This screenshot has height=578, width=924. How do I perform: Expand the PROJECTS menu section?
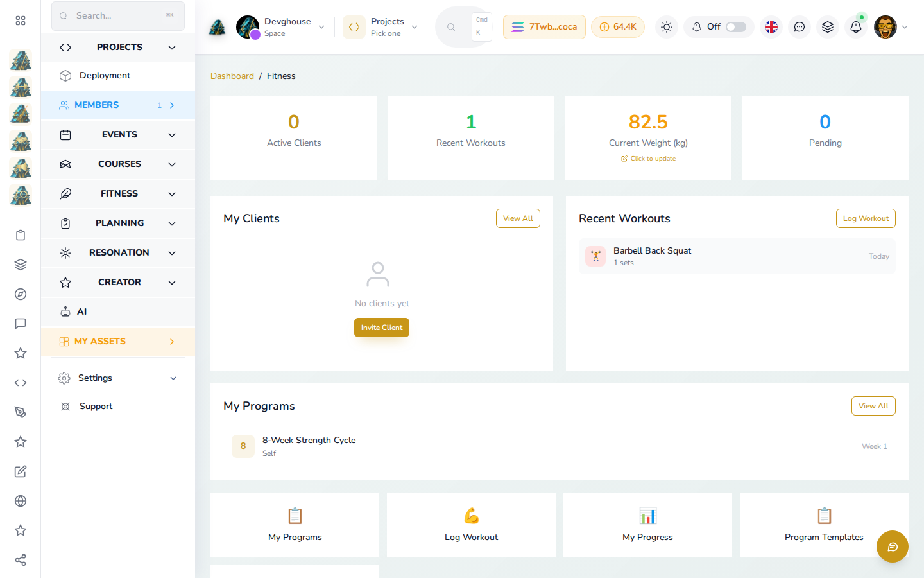[118, 48]
